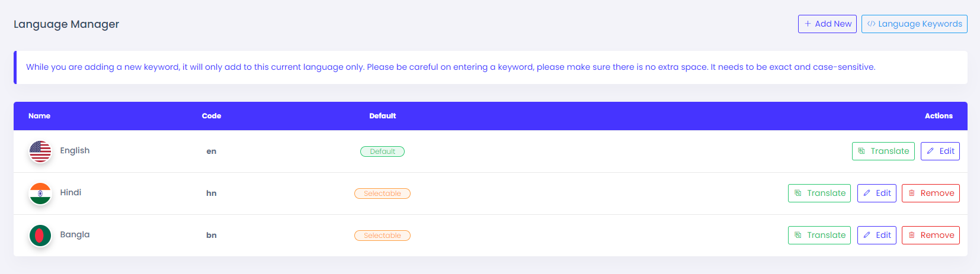
Task: Click the trash icon in Bangla row
Action: coord(912,235)
